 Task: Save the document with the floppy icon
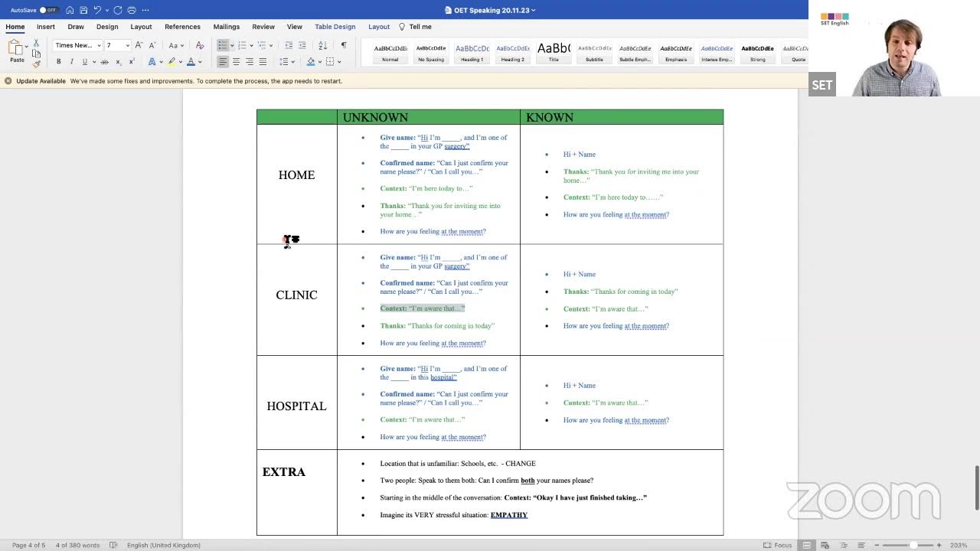point(83,10)
